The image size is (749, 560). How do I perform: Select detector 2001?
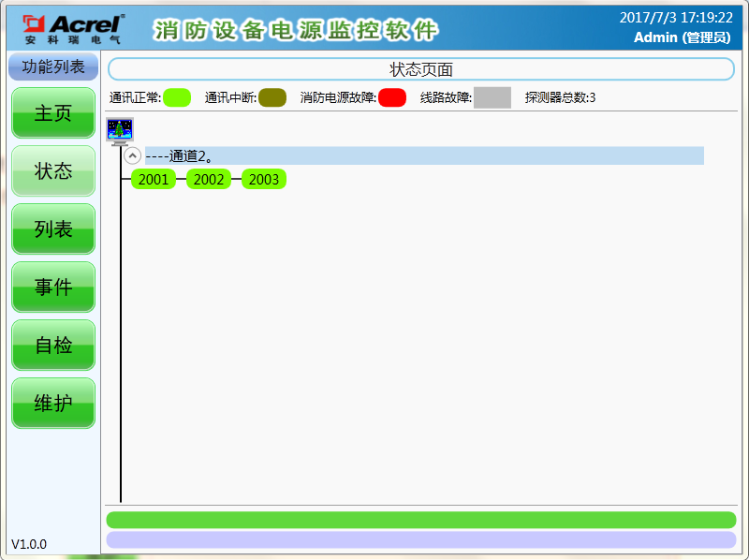point(154,179)
